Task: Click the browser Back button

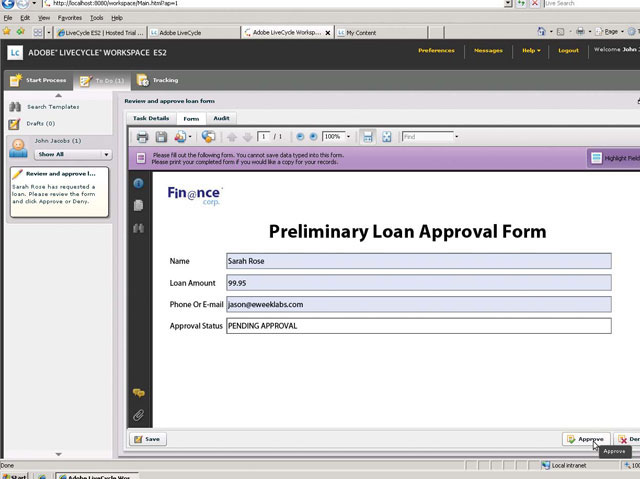Action: (x=7, y=4)
